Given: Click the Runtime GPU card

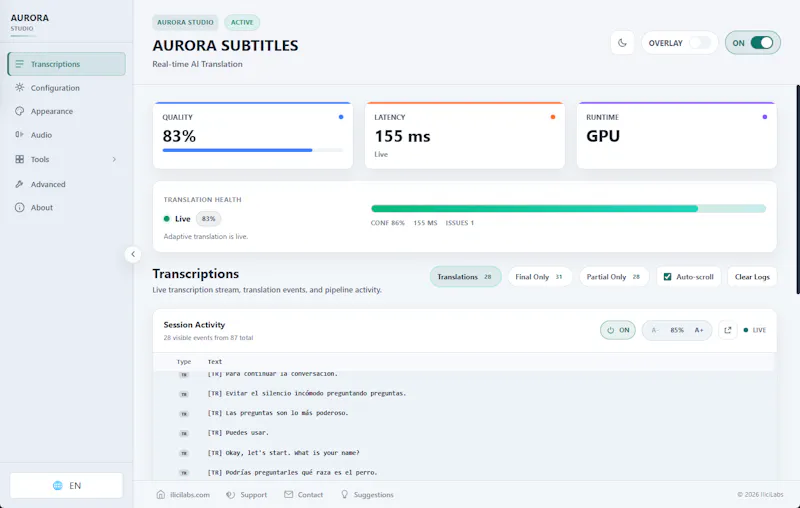Looking at the screenshot, I should click(x=677, y=135).
